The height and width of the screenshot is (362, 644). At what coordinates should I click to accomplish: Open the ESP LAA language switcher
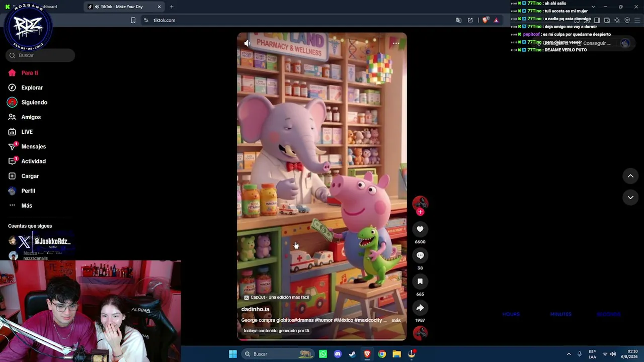coord(592,354)
